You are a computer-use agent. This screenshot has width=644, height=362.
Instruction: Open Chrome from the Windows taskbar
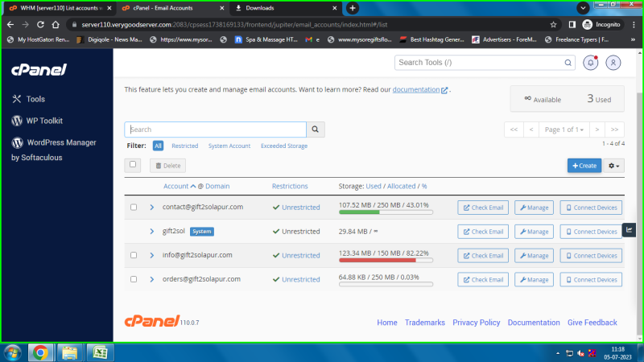[39, 352]
